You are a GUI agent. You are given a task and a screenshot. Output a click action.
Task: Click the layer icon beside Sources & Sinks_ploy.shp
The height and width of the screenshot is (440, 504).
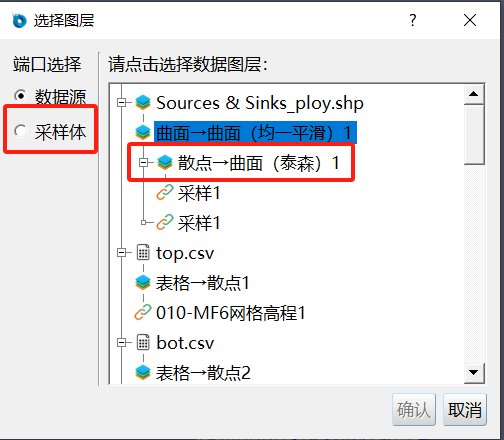(x=143, y=103)
